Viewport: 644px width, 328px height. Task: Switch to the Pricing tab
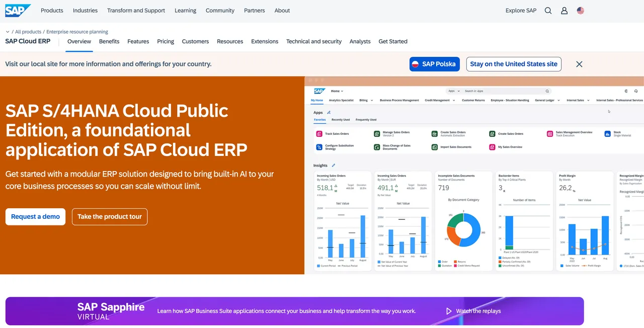166,41
